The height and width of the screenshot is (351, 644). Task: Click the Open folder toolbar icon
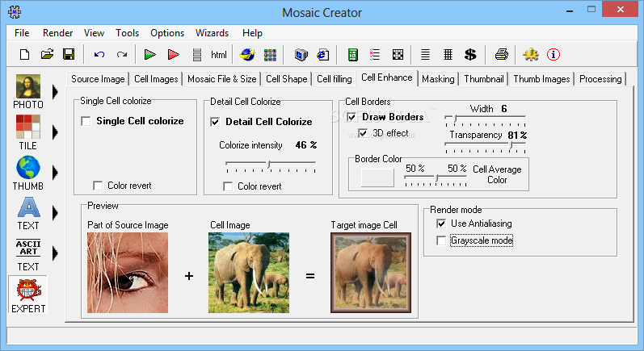[47, 54]
